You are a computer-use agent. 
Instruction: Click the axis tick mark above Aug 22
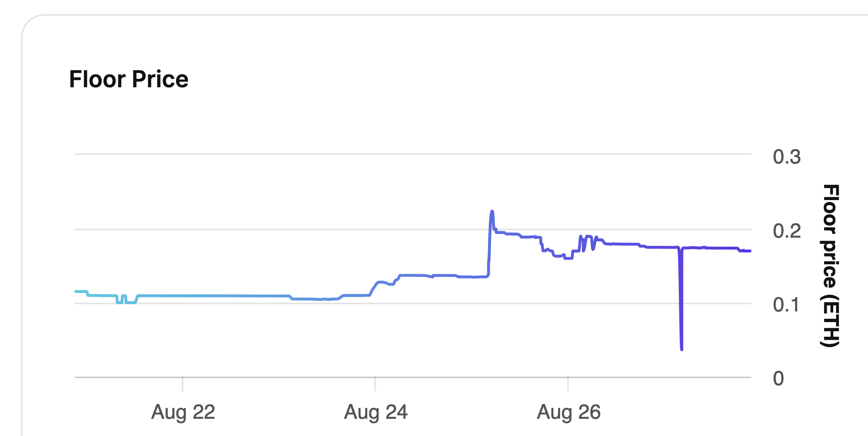(183, 384)
